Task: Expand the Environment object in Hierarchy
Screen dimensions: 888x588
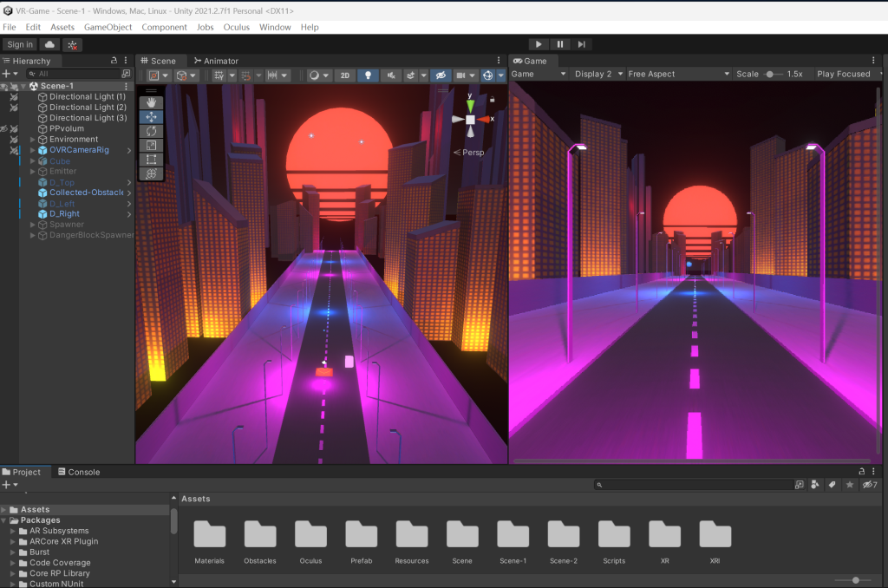Action: tap(33, 140)
